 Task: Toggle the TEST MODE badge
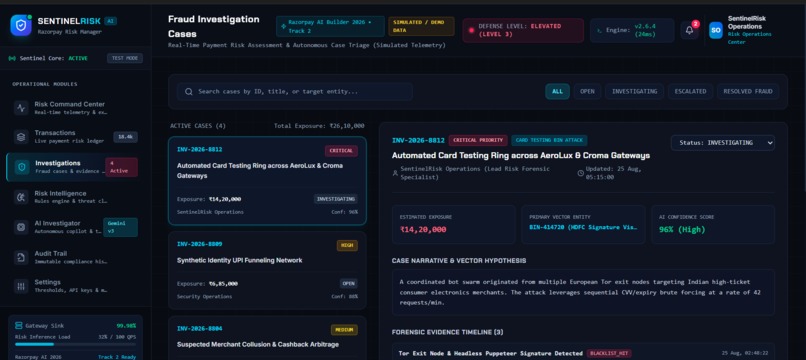coord(125,58)
